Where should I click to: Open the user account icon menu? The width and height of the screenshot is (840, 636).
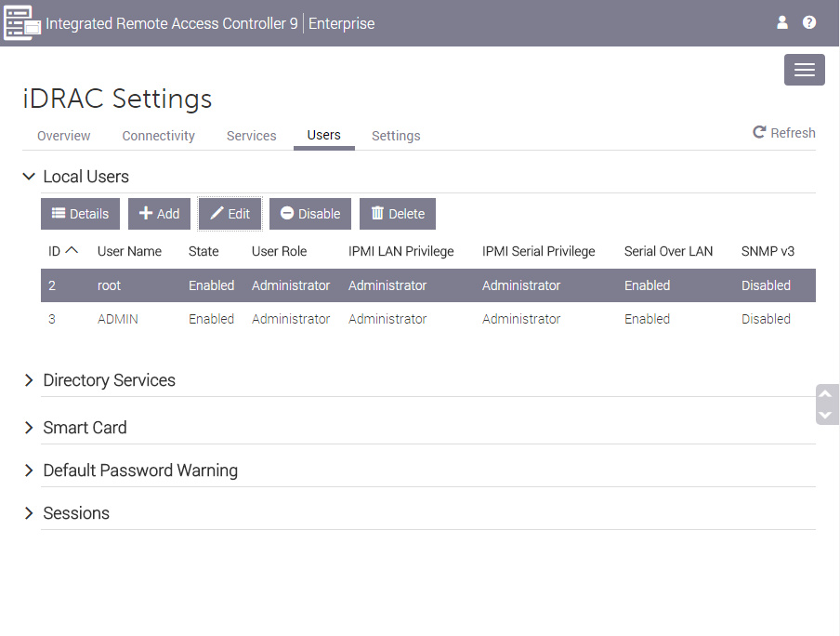[x=782, y=22]
